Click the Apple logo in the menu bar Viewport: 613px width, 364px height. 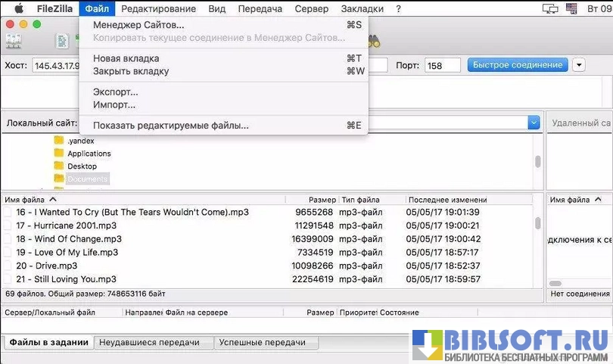coord(19,9)
